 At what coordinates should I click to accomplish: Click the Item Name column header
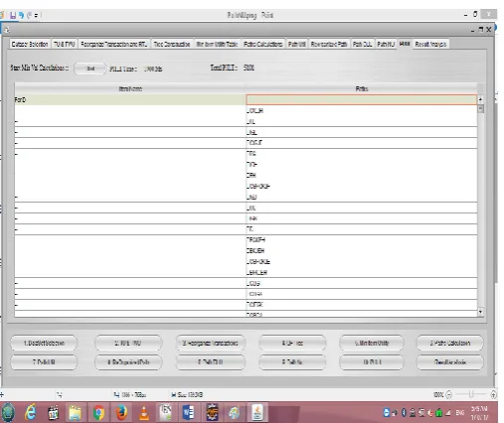pyautogui.click(x=130, y=88)
